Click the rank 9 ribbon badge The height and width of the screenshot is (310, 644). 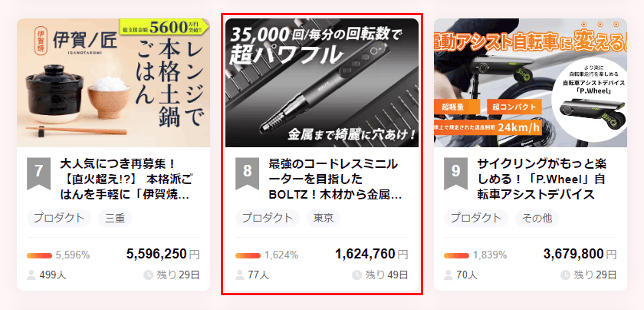click(456, 173)
